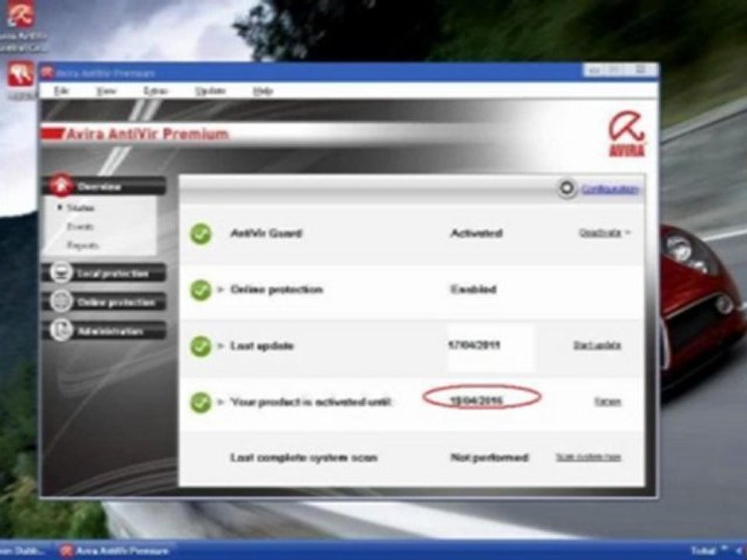Click the Not performed scan status
The image size is (747, 560).
[489, 457]
